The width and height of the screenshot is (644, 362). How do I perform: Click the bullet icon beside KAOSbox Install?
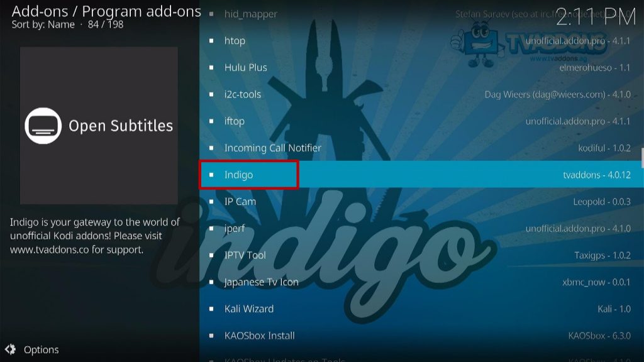tap(211, 336)
